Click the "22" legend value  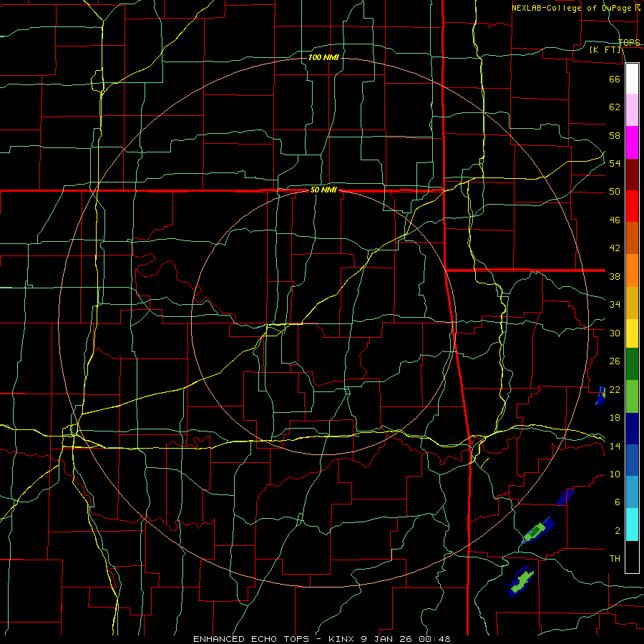click(615, 389)
